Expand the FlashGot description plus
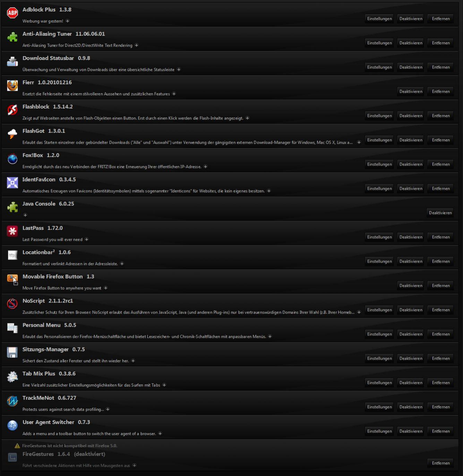Screen dimensions: 463x476 pos(359,143)
